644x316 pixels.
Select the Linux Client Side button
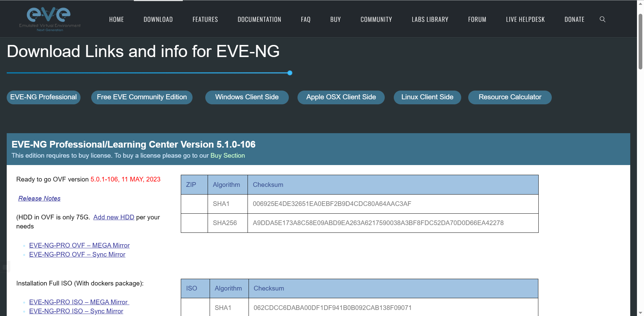click(427, 97)
